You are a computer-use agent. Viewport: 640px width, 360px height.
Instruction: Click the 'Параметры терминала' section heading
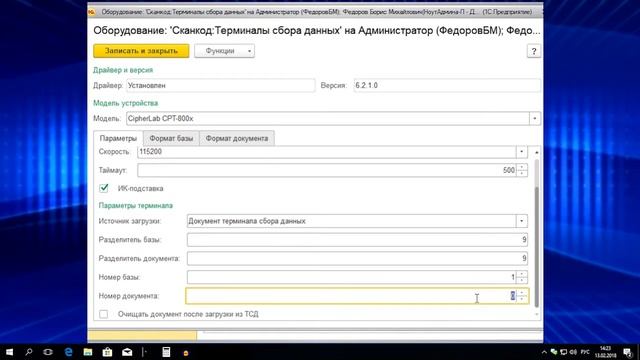tap(136, 205)
